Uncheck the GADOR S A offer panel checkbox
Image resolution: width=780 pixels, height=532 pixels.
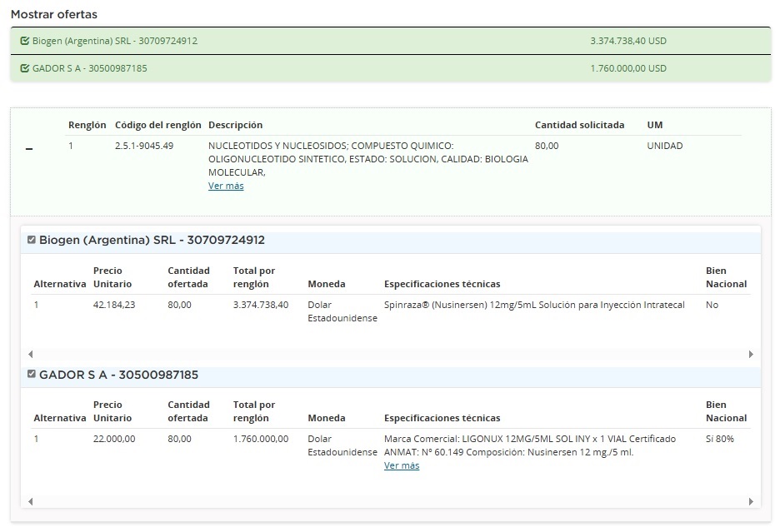click(32, 374)
